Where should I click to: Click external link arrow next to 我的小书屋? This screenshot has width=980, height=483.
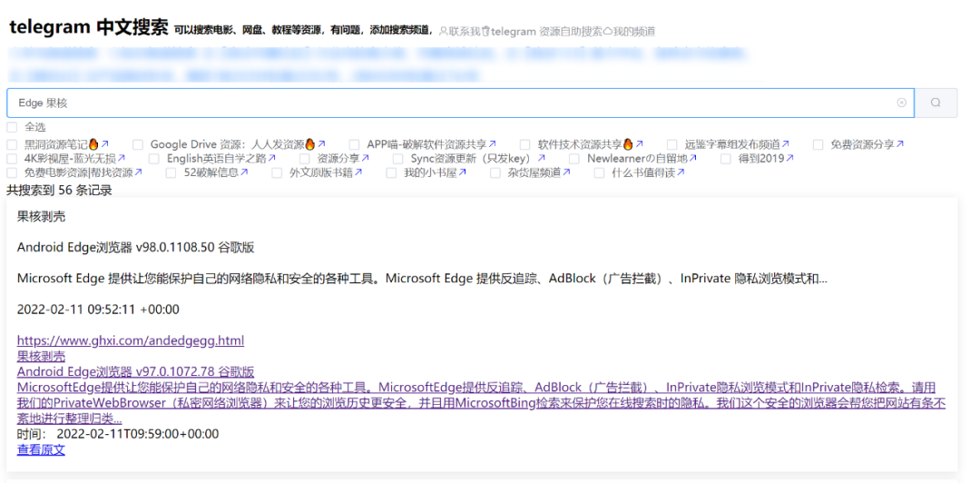(463, 172)
